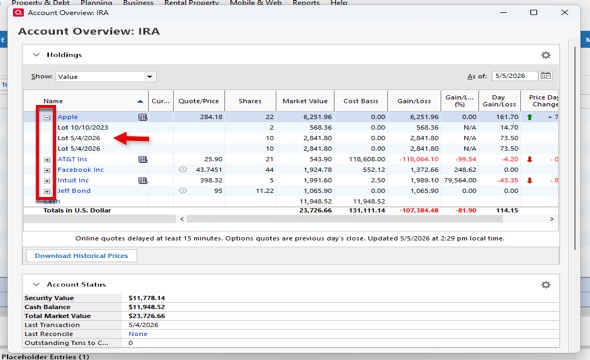Sort by the Shares column header
This screenshot has width=590, height=360.
[250, 101]
